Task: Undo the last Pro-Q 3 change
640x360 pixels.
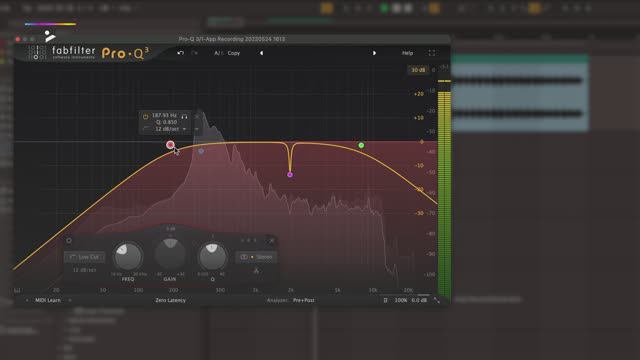Action: click(180, 53)
